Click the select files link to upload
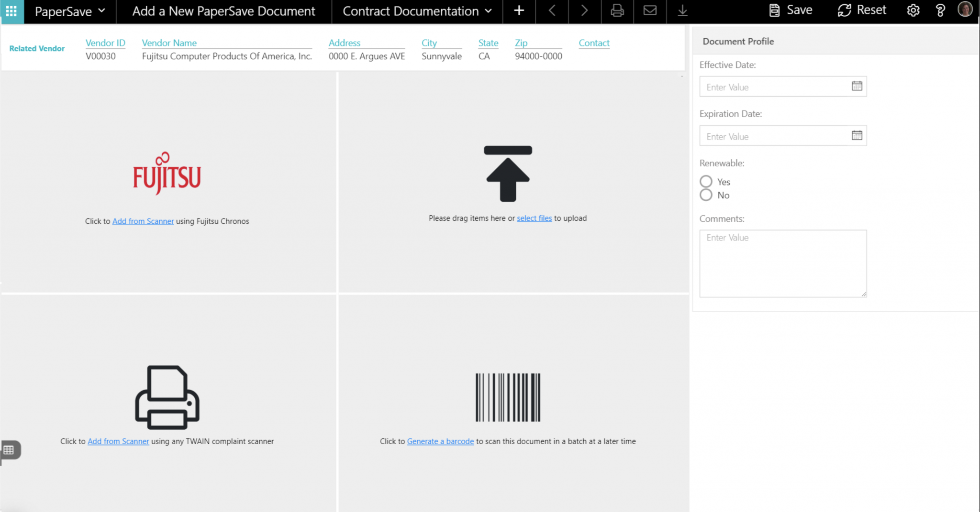The height and width of the screenshot is (512, 980). (535, 218)
